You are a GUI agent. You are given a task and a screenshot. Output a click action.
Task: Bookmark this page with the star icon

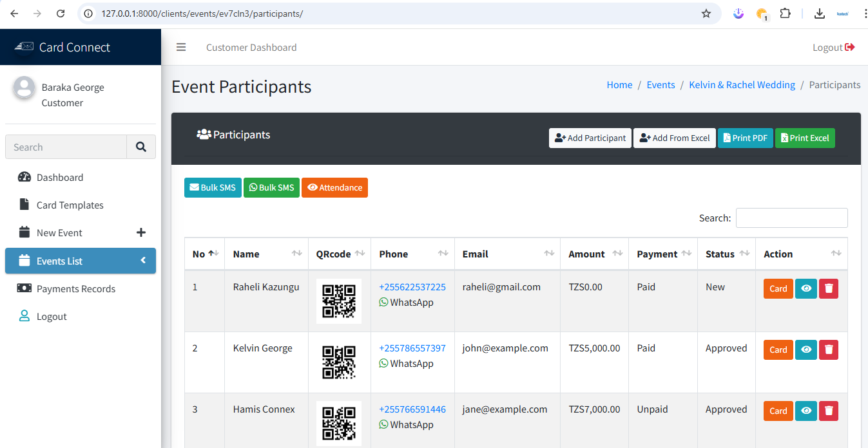706,14
